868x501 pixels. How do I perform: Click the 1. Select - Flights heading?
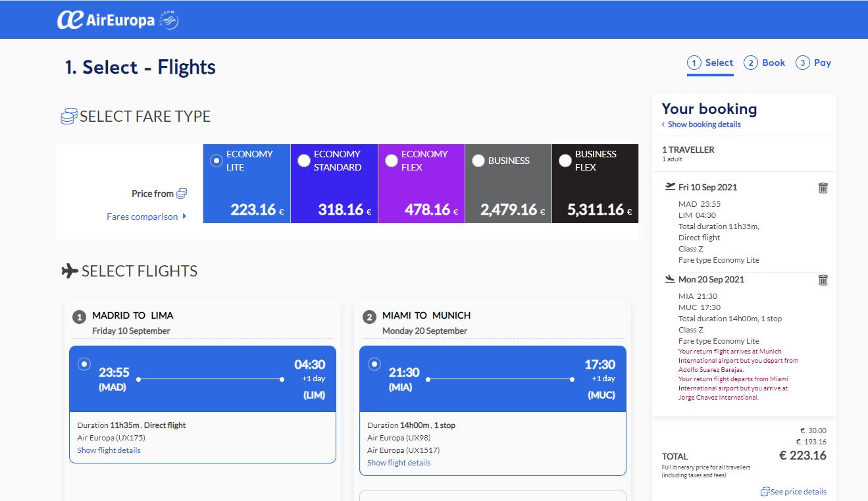coord(140,67)
